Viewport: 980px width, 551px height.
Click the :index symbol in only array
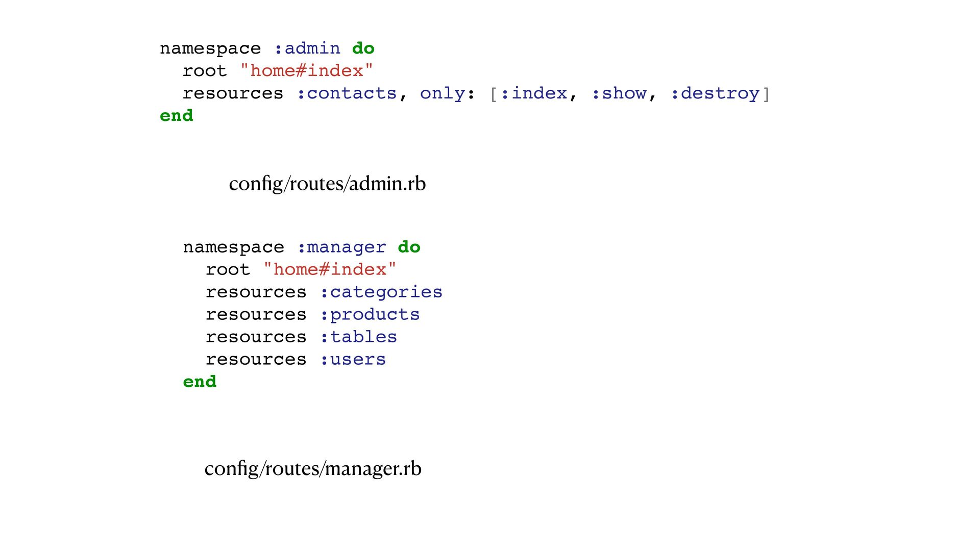click(533, 93)
